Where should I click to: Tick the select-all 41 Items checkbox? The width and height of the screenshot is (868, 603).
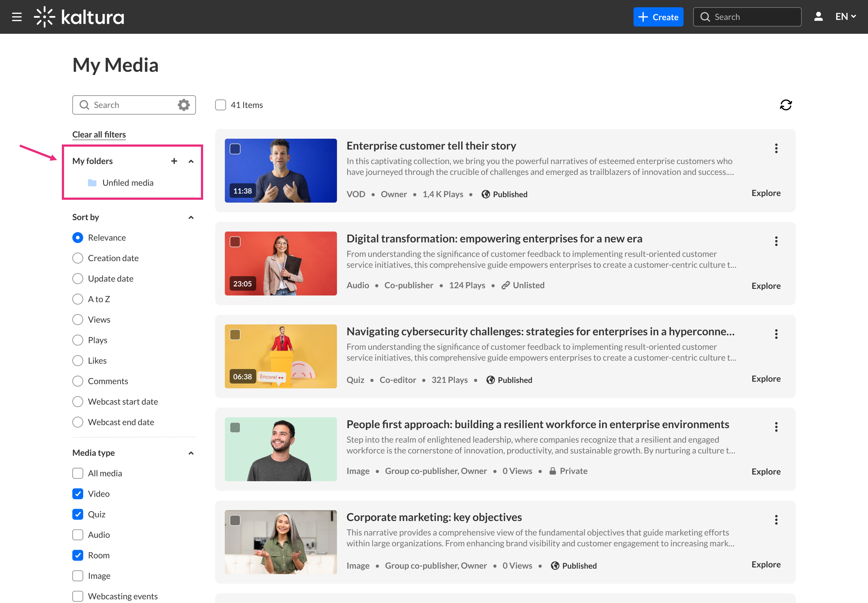point(221,105)
